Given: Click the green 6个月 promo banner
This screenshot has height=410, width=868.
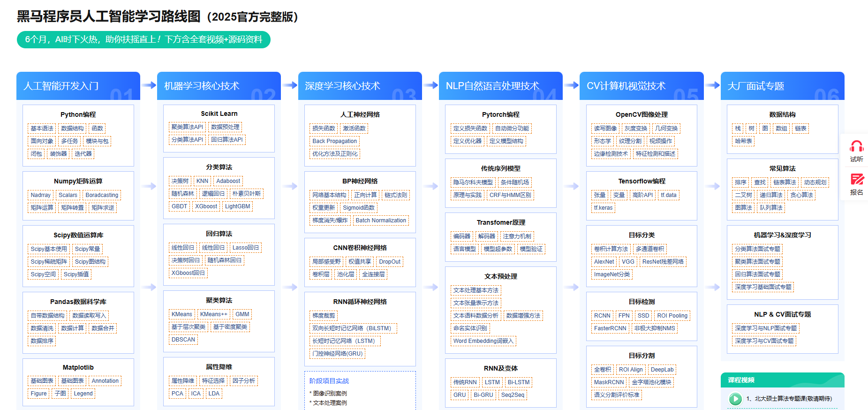Looking at the screenshot, I should pyautogui.click(x=143, y=39).
